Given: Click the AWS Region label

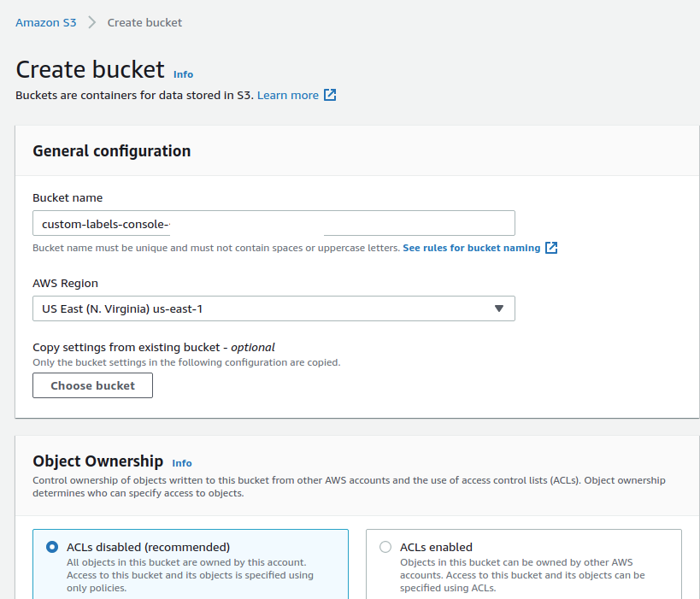Looking at the screenshot, I should coord(65,284).
